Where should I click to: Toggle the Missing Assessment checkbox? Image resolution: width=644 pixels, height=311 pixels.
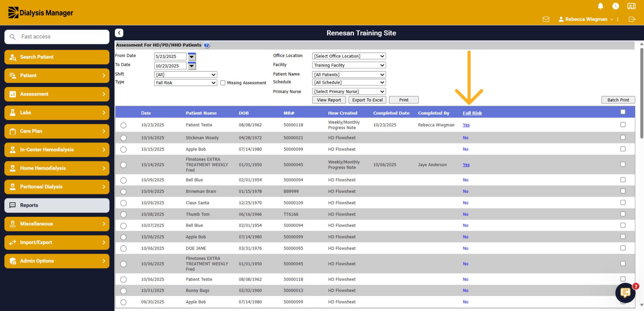pos(223,83)
